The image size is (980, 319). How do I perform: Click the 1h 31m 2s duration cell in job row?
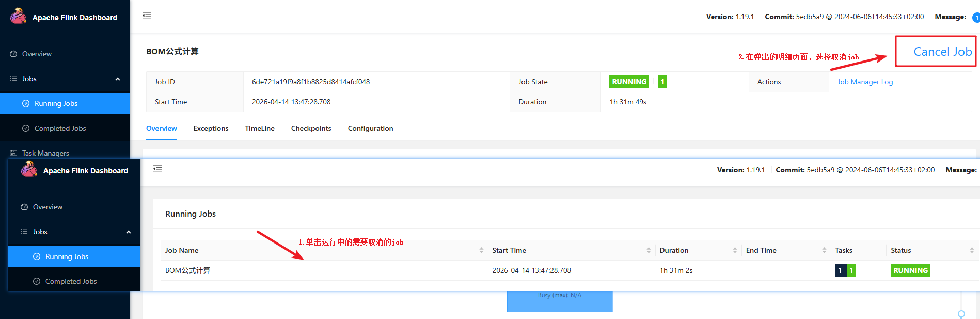tap(676, 270)
